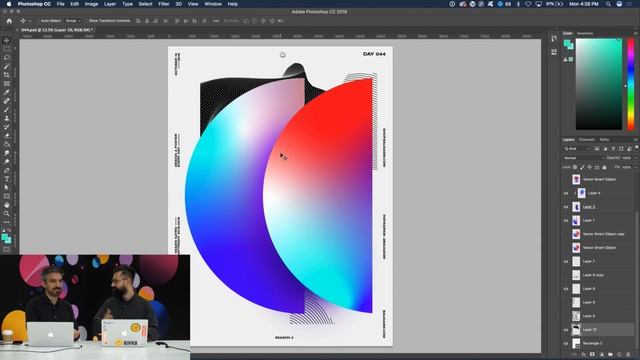The image size is (640, 360).
Task: Open the Group auto-select dropdown
Action: [x=72, y=21]
